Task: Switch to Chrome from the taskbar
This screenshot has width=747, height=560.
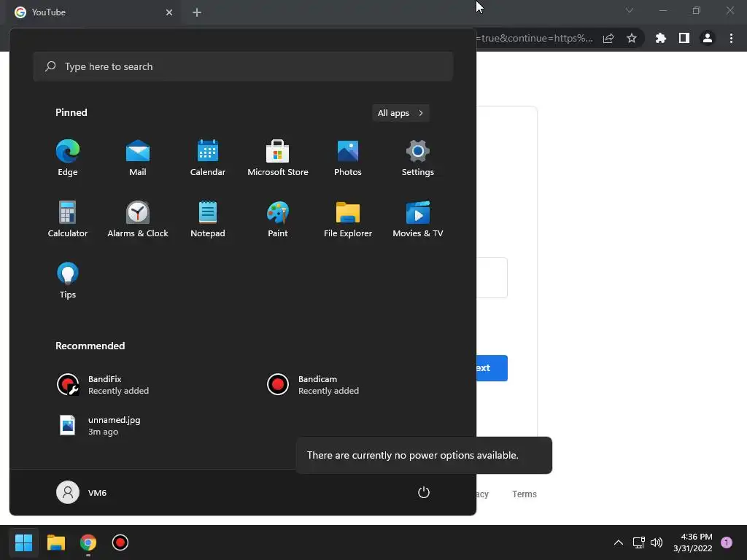Action: click(88, 542)
